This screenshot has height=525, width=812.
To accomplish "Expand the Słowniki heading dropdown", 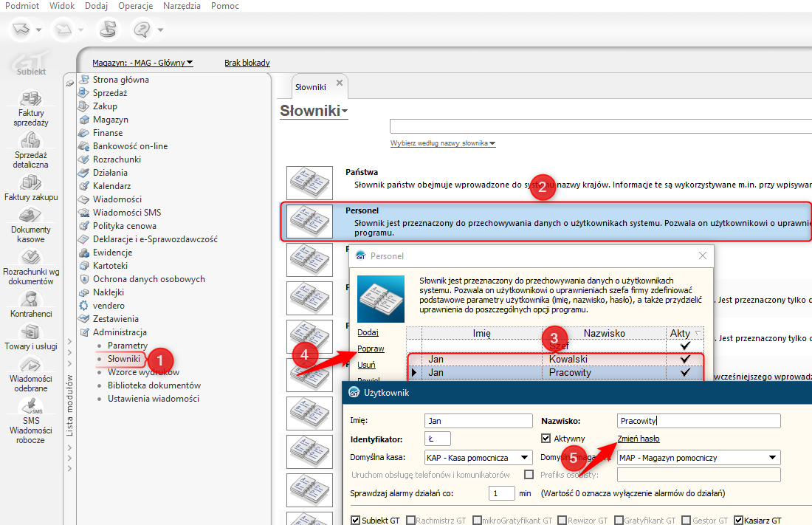I will coord(345,111).
